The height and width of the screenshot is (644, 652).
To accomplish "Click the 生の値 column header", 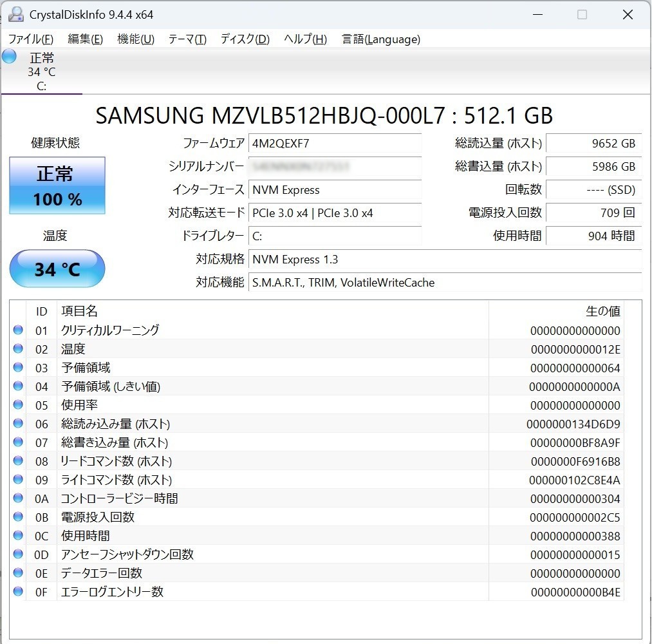I will tap(602, 311).
